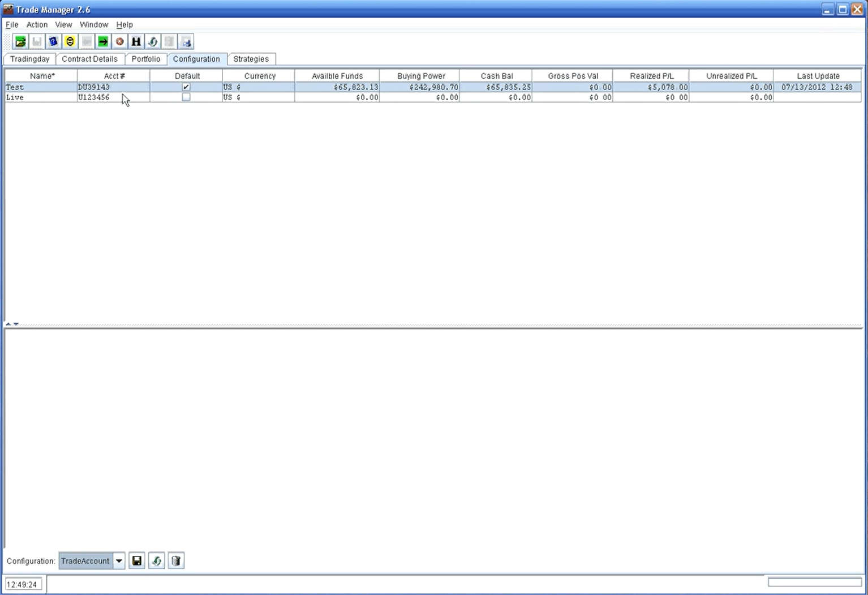
Task: Click the Availble Funds column header
Action: 337,76
